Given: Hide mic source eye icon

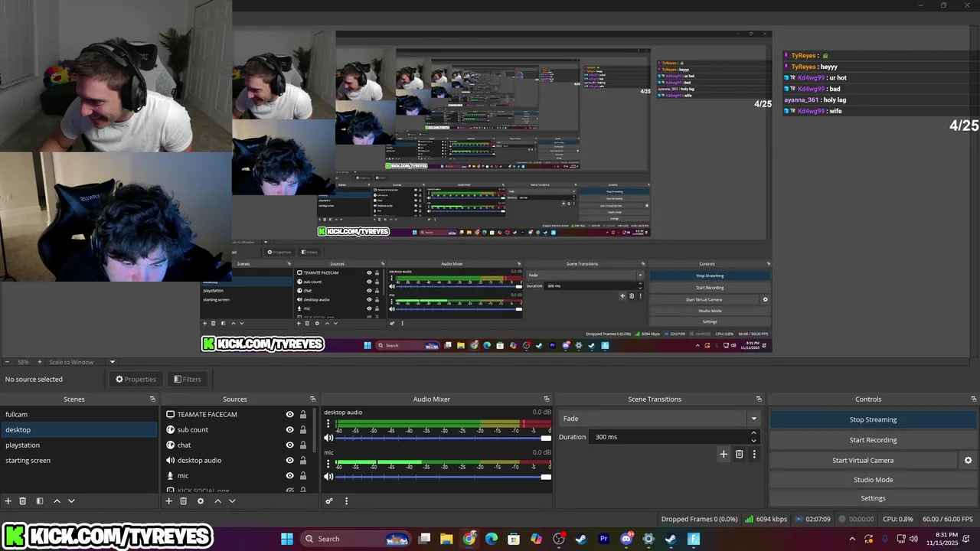Looking at the screenshot, I should pyautogui.click(x=289, y=475).
